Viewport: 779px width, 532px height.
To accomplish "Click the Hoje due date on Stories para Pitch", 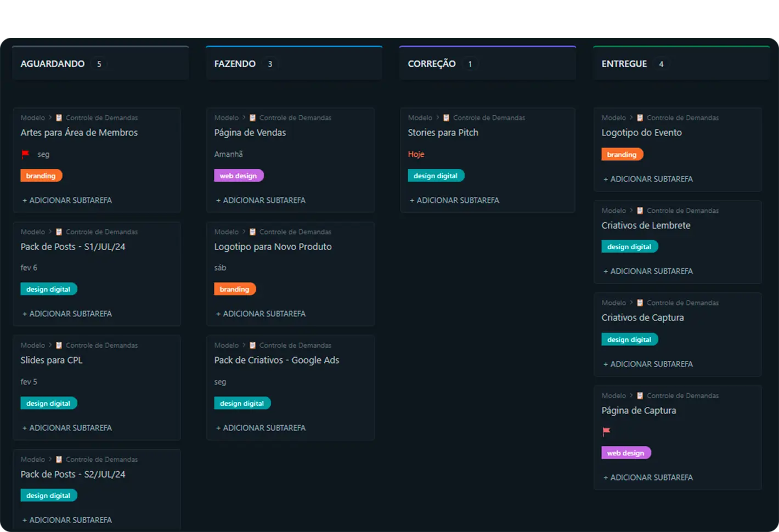I will [416, 155].
